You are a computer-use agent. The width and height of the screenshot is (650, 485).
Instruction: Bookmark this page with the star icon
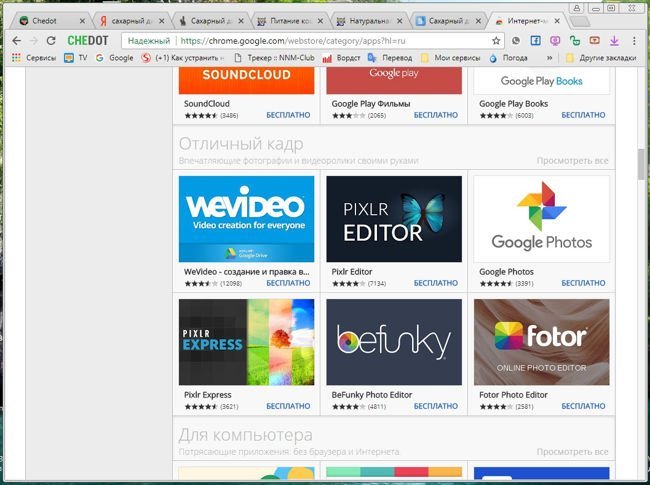496,41
